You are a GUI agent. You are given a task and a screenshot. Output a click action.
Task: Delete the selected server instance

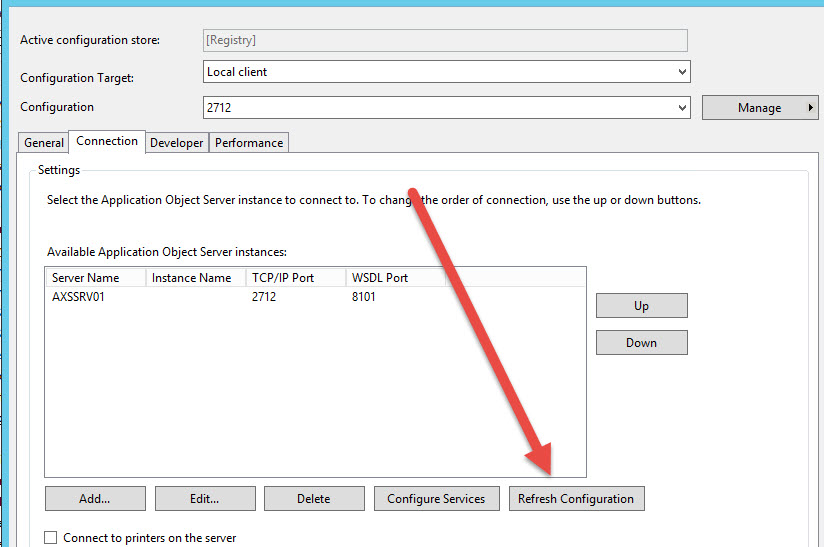point(313,499)
